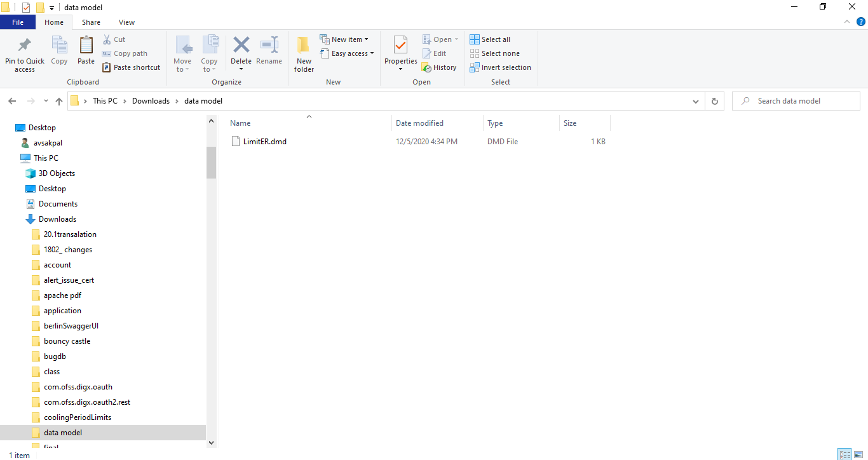868x460 pixels.
Task: Create a New folder from ribbon
Action: coord(304,54)
